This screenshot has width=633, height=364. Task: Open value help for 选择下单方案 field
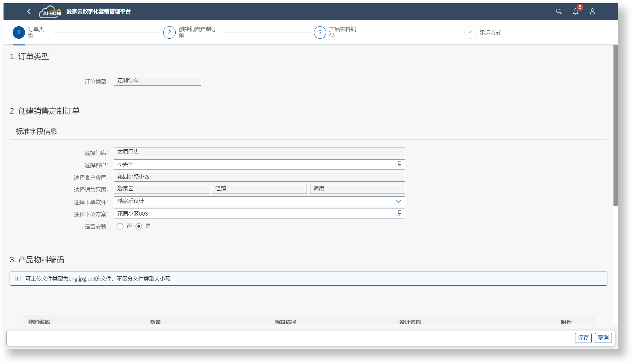click(x=398, y=213)
